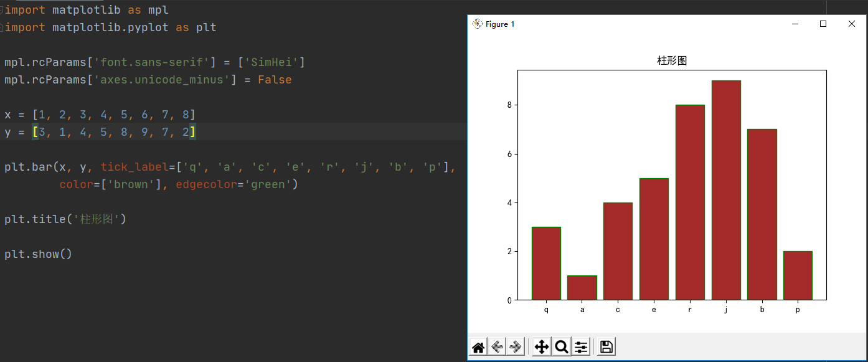Click the tallest bar labeled j
Screen dimensions: 868x362
pyautogui.click(x=726, y=190)
